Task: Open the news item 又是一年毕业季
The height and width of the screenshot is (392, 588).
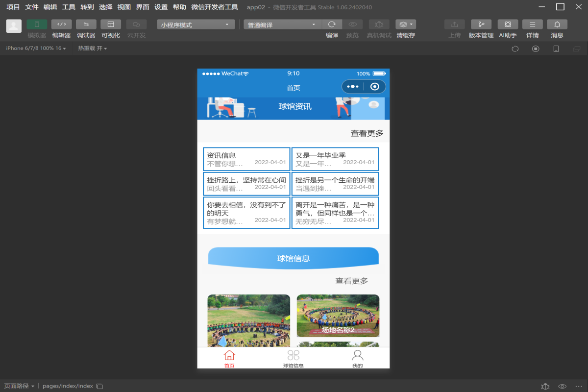Action: coord(335,159)
